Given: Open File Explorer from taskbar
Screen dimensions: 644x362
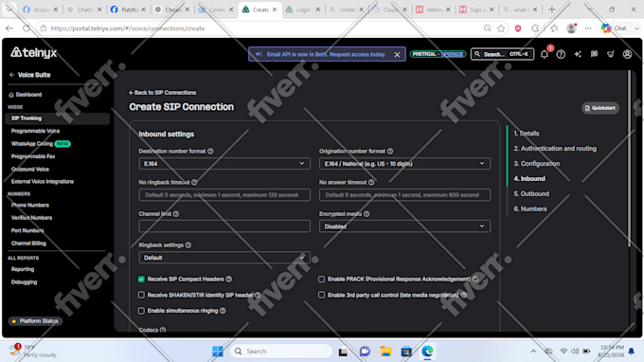Looking at the screenshot, I should (x=385, y=352).
